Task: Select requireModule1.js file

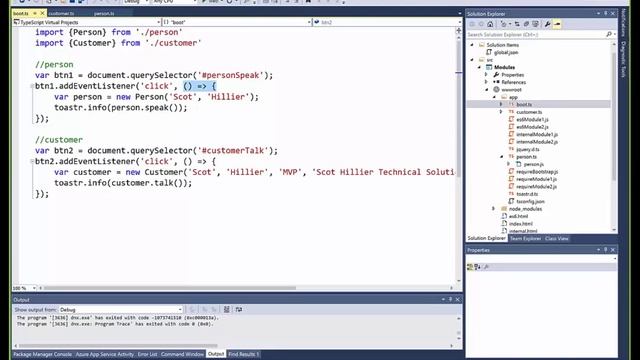Action: [536, 179]
